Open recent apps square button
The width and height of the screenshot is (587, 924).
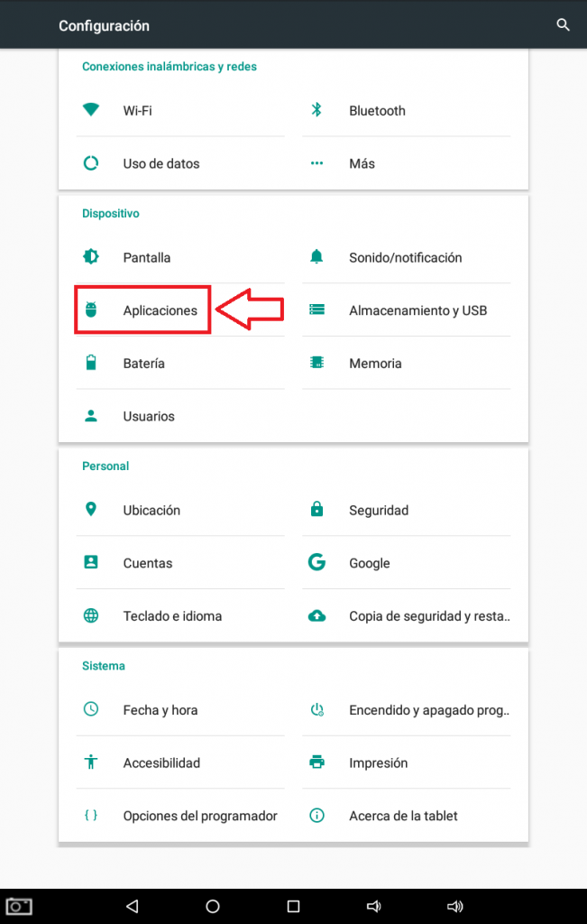click(x=293, y=906)
